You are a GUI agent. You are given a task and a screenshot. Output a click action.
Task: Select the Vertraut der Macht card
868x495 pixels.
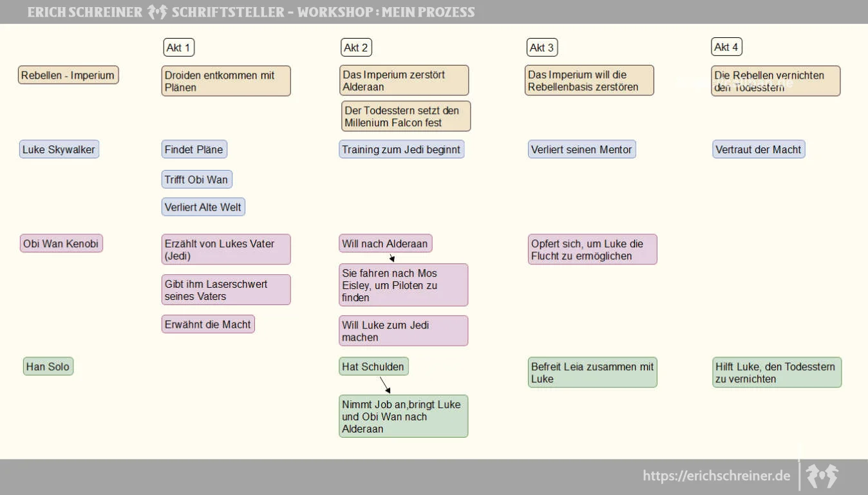tap(759, 149)
